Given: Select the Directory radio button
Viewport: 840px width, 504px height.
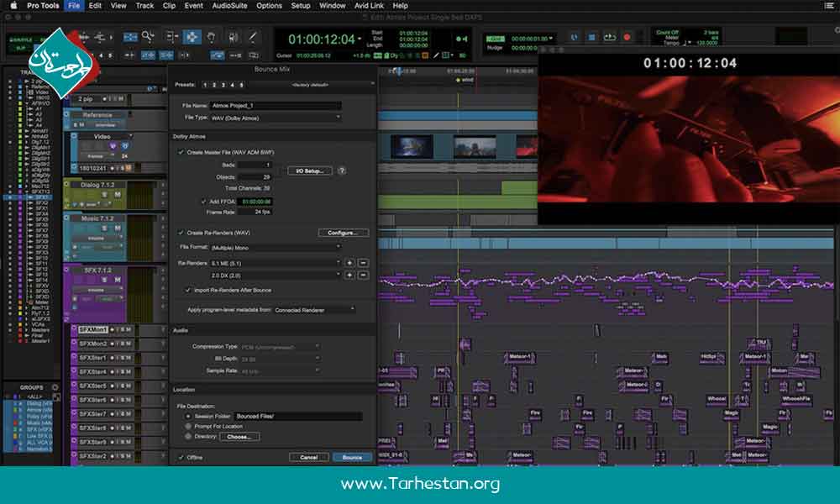Looking at the screenshot, I should 188,437.
